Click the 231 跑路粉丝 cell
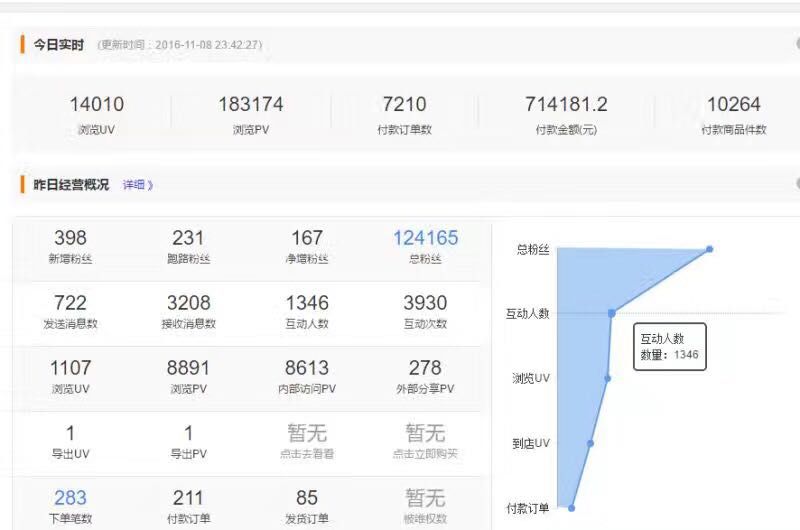This screenshot has height=530, width=800. pos(188,246)
